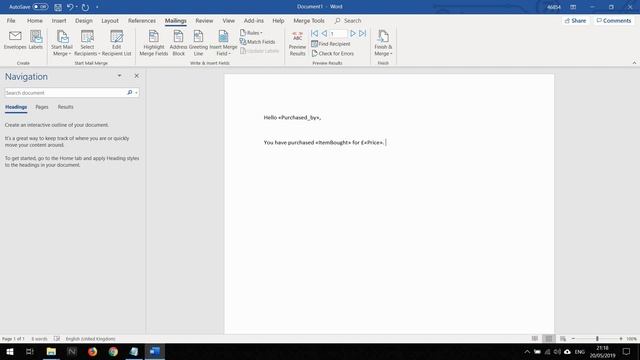Click the proofing status icon
This screenshot has height=360, width=640.
pyautogui.click(x=57, y=339)
